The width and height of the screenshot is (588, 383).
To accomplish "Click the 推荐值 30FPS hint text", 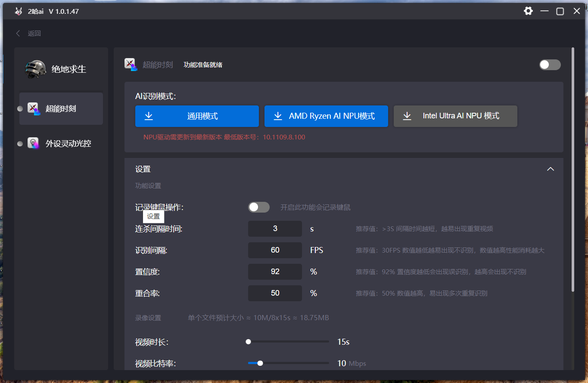I will click(450, 250).
